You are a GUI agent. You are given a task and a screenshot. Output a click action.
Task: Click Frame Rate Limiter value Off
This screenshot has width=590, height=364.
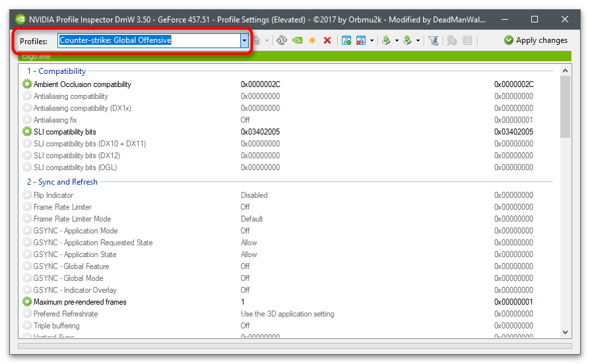[246, 207]
